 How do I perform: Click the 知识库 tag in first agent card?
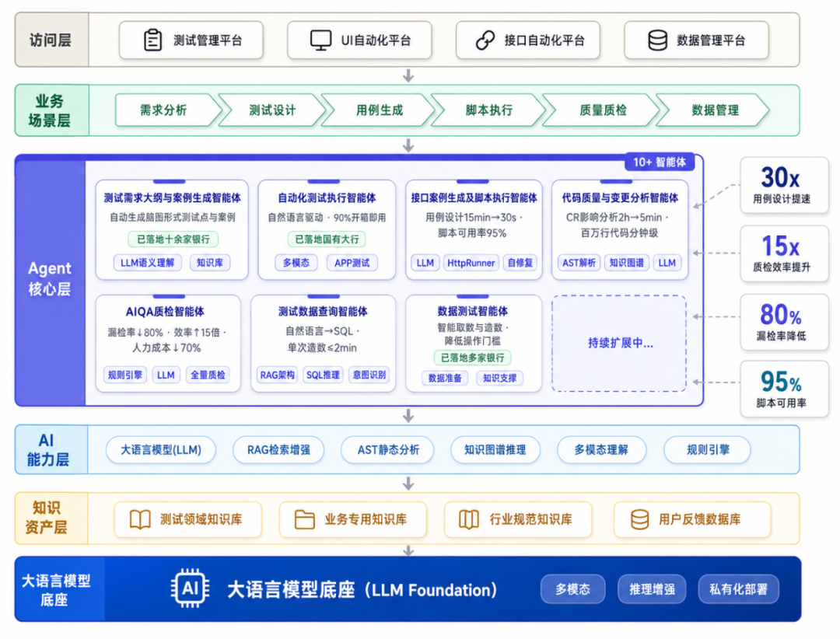coord(209,263)
